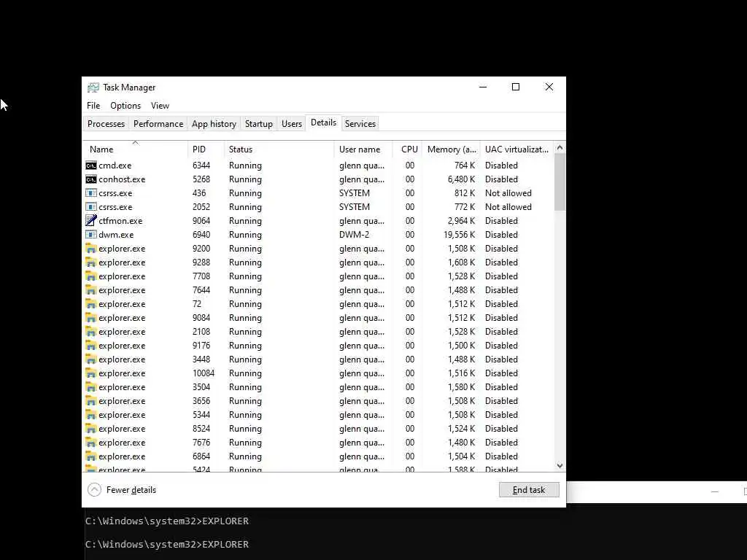Click memory value 19,556 K for dwm.exe

(x=460, y=234)
